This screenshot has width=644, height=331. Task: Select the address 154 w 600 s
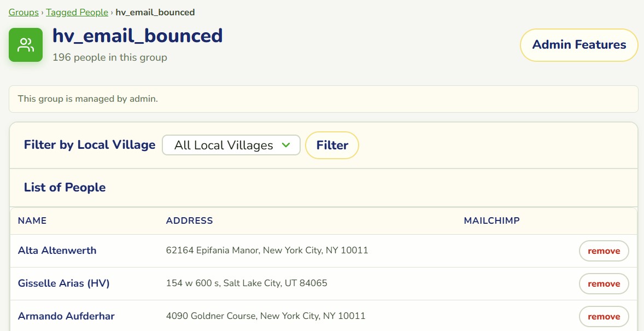click(247, 283)
